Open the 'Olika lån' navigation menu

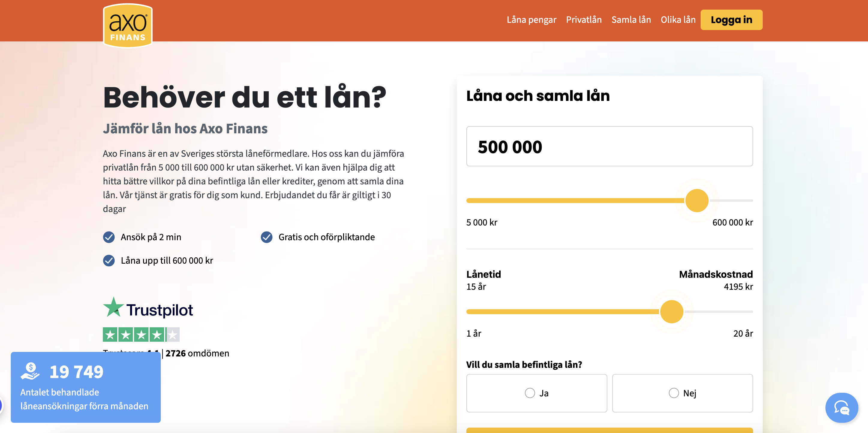click(x=678, y=20)
